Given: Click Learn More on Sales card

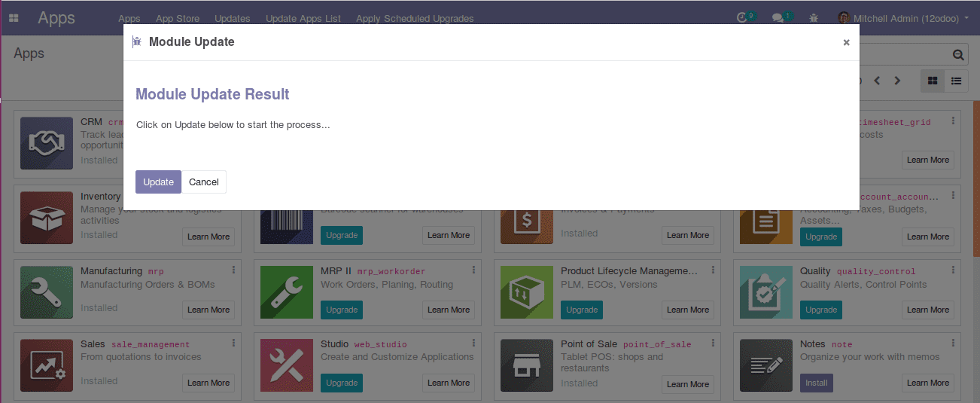Looking at the screenshot, I should click(208, 383).
